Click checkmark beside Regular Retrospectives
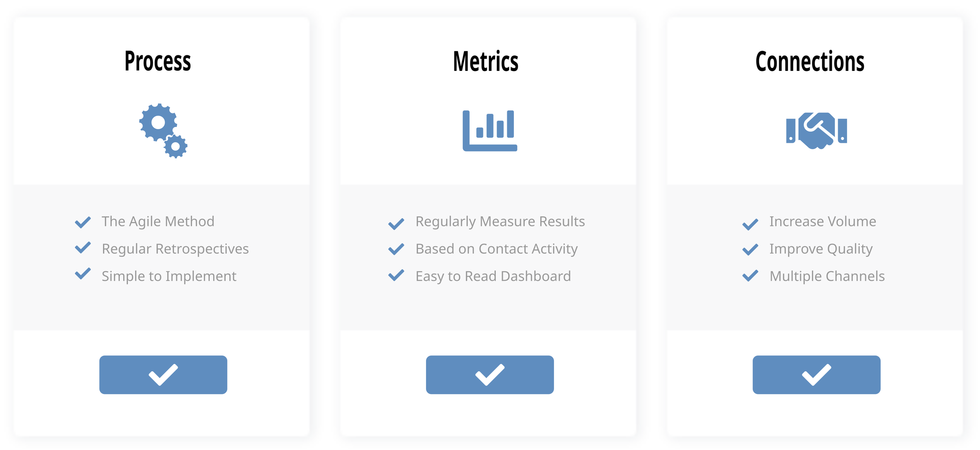Viewport: 980px width, 450px height. [x=83, y=247]
